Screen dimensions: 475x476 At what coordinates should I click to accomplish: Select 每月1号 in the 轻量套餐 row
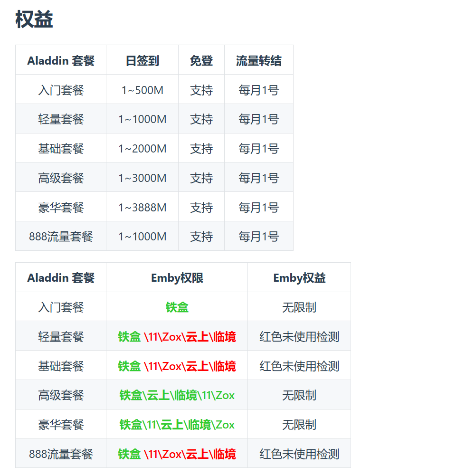[x=258, y=119]
